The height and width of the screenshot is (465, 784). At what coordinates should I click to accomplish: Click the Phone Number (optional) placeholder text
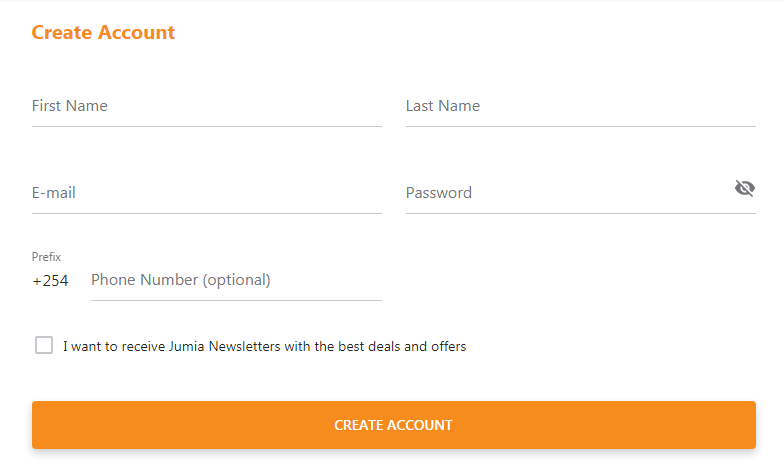[180, 280]
